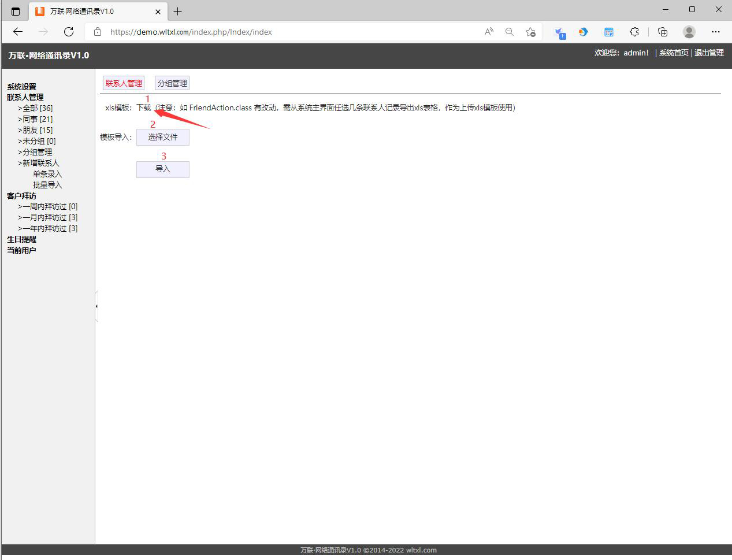
Task: Go back with the browser back arrow
Action: point(18,32)
